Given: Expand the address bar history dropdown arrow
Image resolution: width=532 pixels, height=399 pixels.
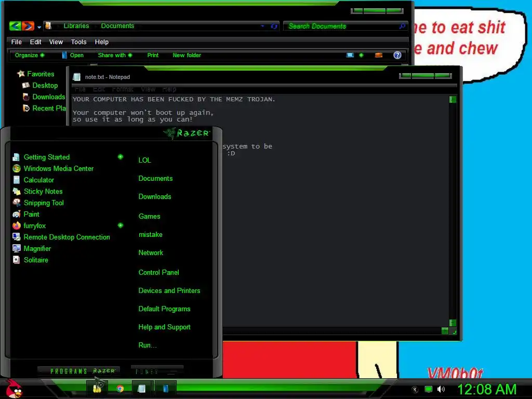Looking at the screenshot, I should [262, 26].
